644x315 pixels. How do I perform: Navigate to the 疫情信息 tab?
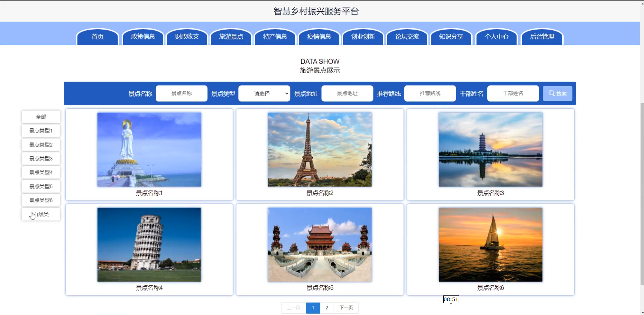point(319,37)
